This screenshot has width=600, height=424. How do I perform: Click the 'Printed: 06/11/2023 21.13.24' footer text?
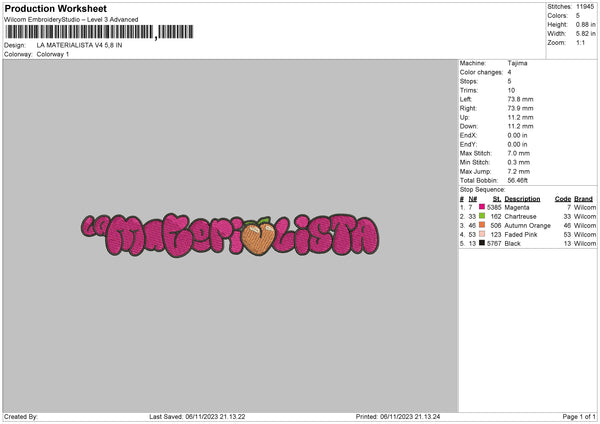click(398, 417)
